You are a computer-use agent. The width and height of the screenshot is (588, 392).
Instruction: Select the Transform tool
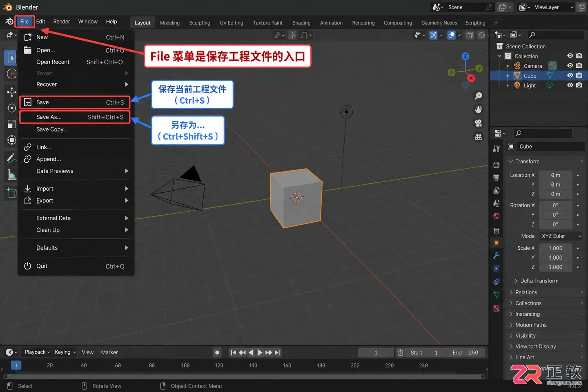coord(11,140)
